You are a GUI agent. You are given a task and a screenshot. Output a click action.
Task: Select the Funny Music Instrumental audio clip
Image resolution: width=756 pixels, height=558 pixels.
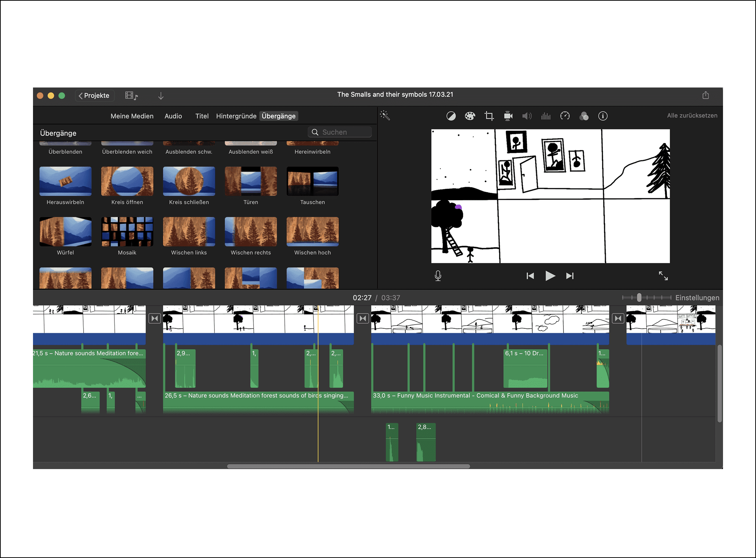490,402
